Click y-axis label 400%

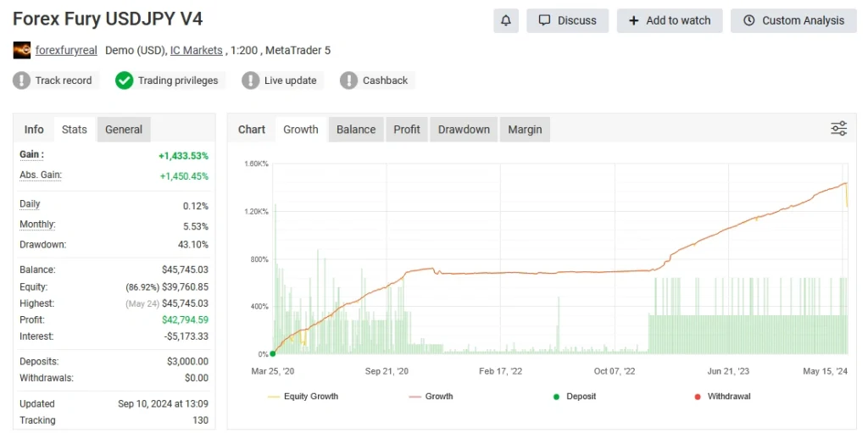[259, 306]
